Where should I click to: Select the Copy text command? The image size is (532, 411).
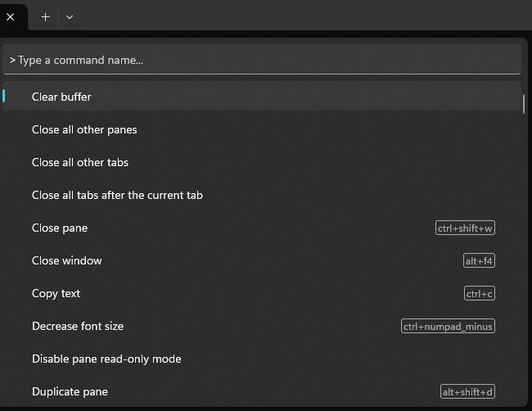pos(56,293)
